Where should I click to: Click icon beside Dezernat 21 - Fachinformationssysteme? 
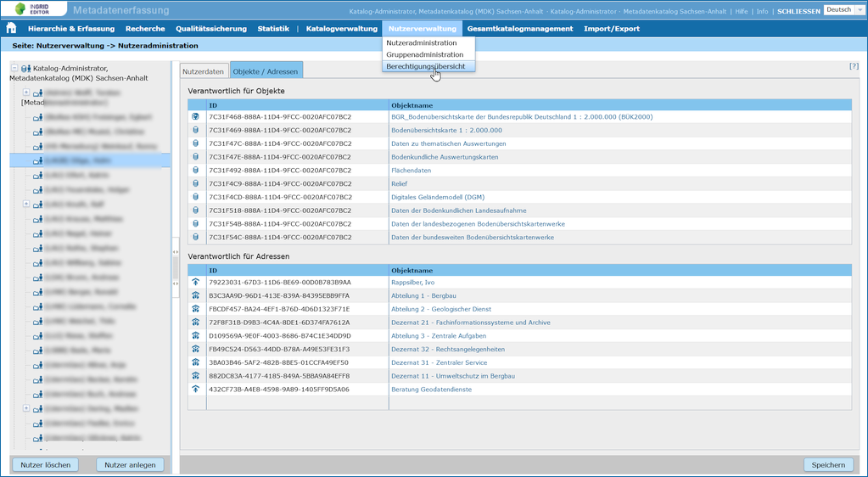pos(195,322)
